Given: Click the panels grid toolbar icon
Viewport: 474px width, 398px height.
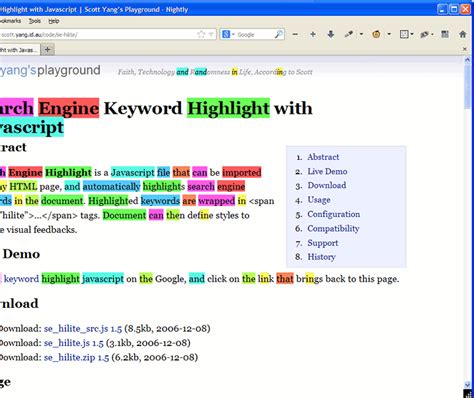Looking at the screenshot, I should click(445, 34).
